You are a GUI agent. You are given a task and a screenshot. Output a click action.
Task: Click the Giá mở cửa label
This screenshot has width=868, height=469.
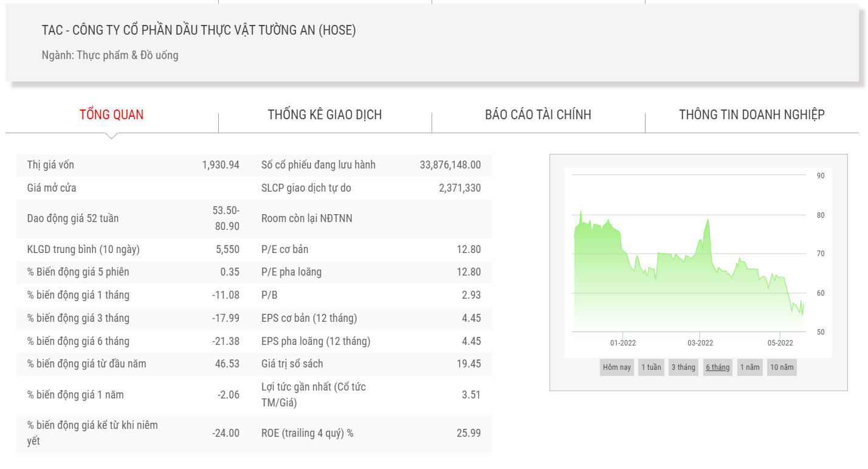pyautogui.click(x=52, y=188)
